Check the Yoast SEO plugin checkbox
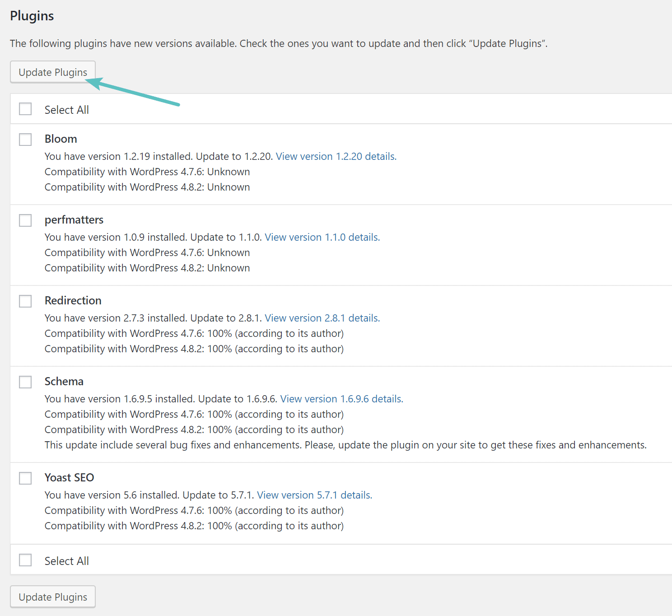This screenshot has width=672, height=616. point(25,478)
